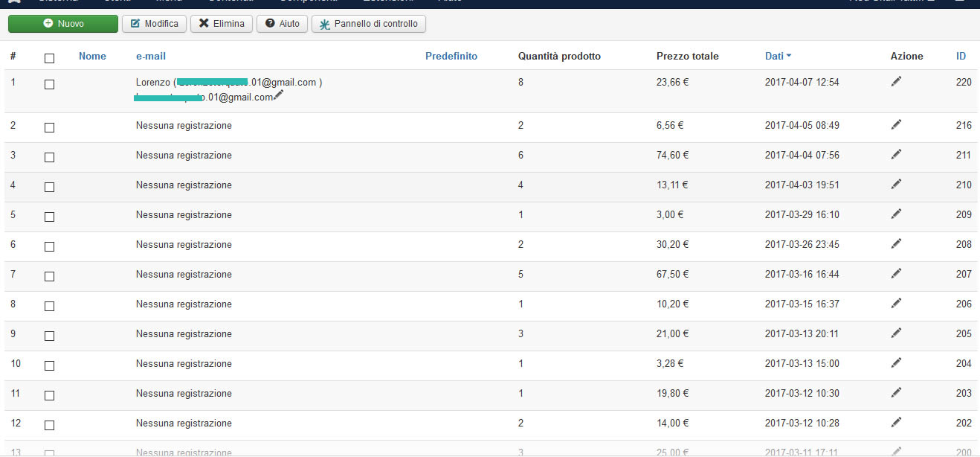Check the checkbox for row 1
Viewport: 980px width, 457px height.
click(x=49, y=84)
